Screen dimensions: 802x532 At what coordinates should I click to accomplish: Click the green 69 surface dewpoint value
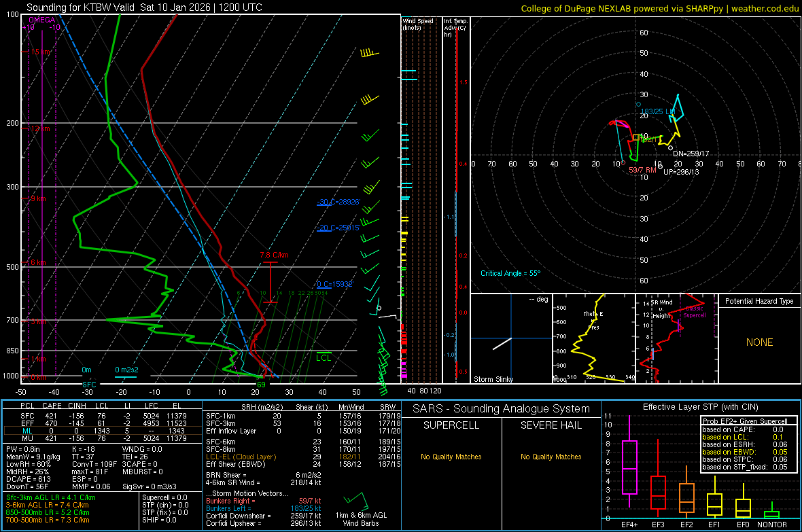pyautogui.click(x=261, y=385)
